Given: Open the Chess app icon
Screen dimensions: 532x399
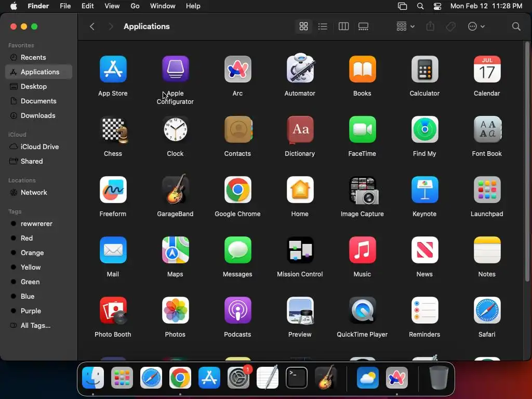Looking at the screenshot, I should click(115, 130).
